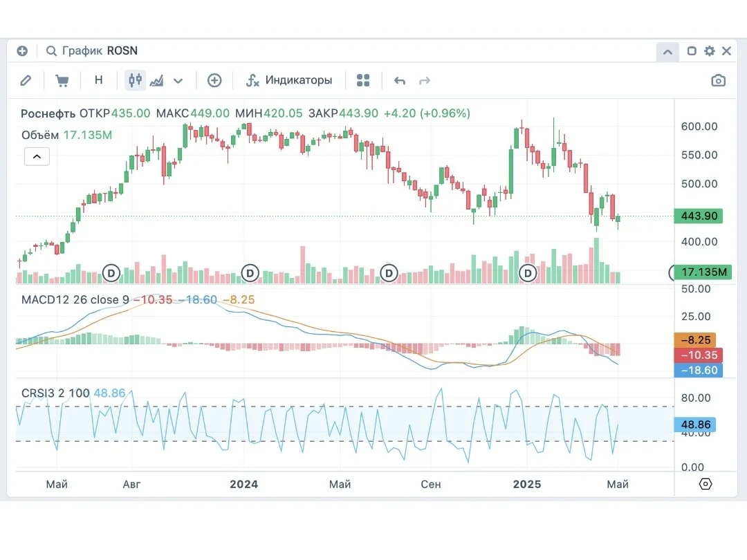Image resolution: width=747 pixels, height=560 pixels.
Task: Click the Объём 17.135M volume label
Action: pyautogui.click(x=66, y=136)
